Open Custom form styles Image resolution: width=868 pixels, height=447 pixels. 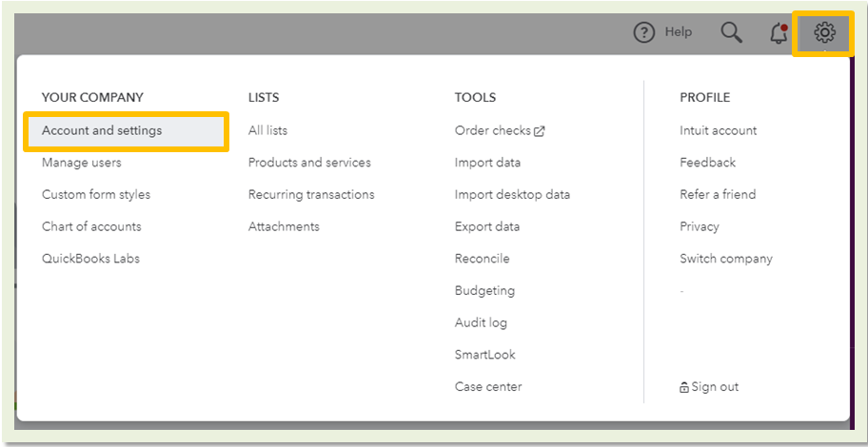click(96, 195)
